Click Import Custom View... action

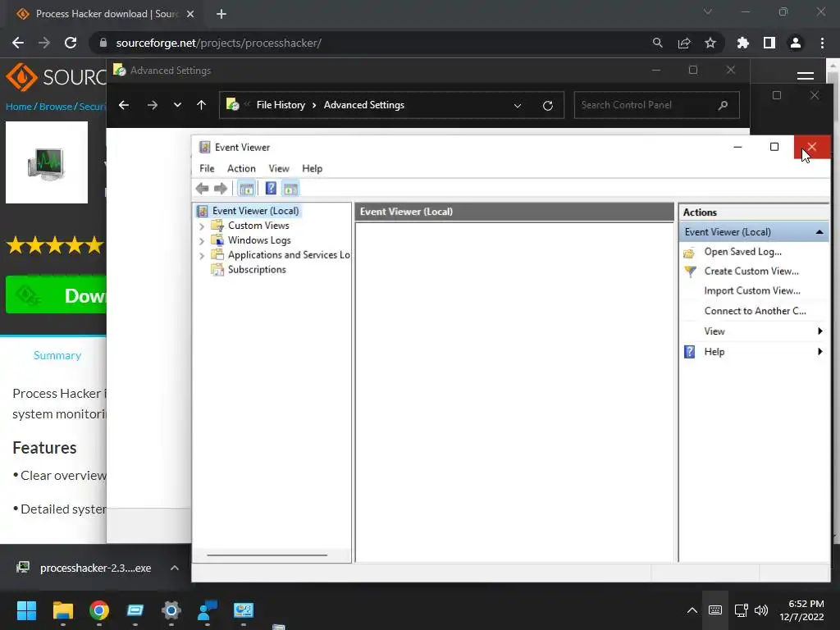(752, 291)
